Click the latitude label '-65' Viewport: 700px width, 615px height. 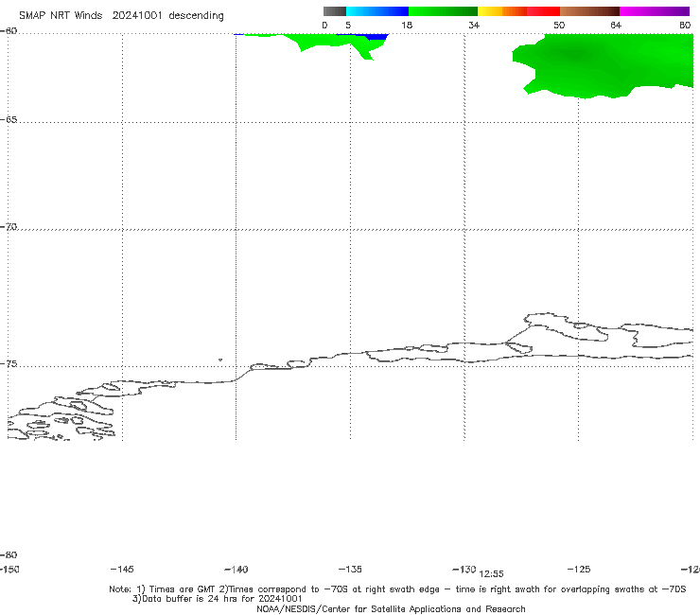(9, 120)
